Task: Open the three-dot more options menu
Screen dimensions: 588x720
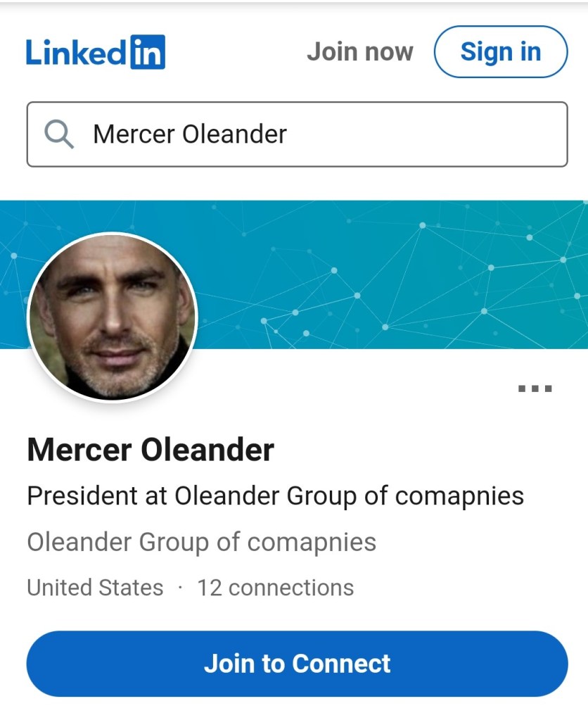Action: [535, 389]
